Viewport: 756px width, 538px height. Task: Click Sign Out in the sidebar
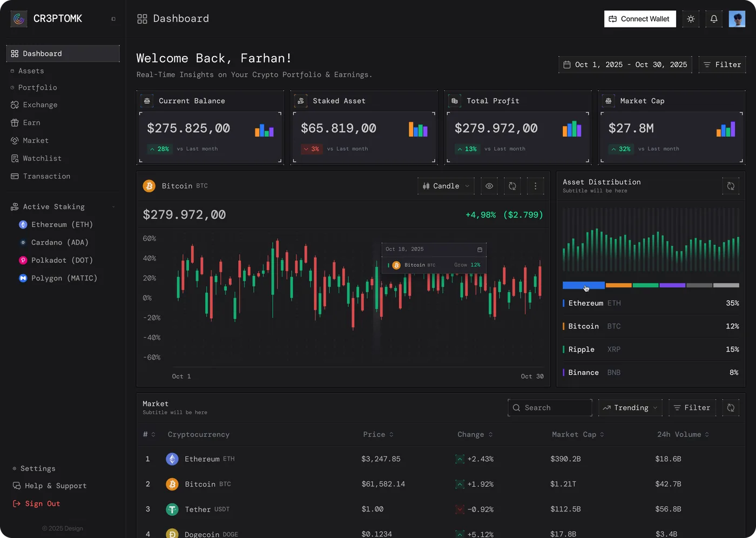pos(37,504)
